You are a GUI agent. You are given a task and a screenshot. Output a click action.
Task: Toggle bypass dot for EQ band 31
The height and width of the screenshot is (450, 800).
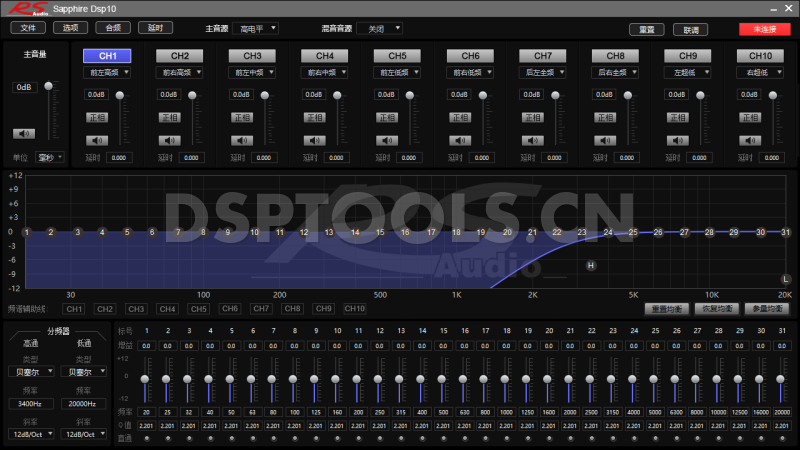click(782, 438)
